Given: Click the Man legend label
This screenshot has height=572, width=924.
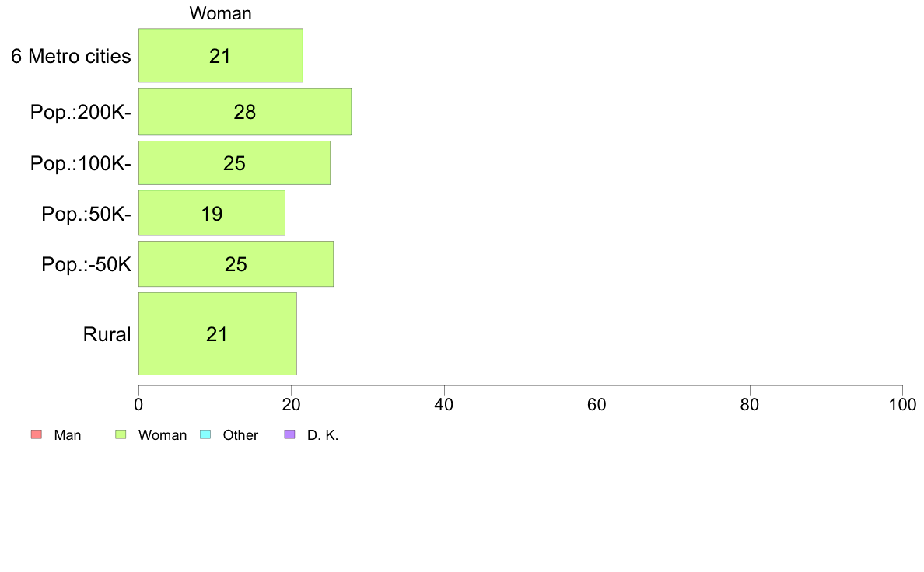Looking at the screenshot, I should click(68, 435).
